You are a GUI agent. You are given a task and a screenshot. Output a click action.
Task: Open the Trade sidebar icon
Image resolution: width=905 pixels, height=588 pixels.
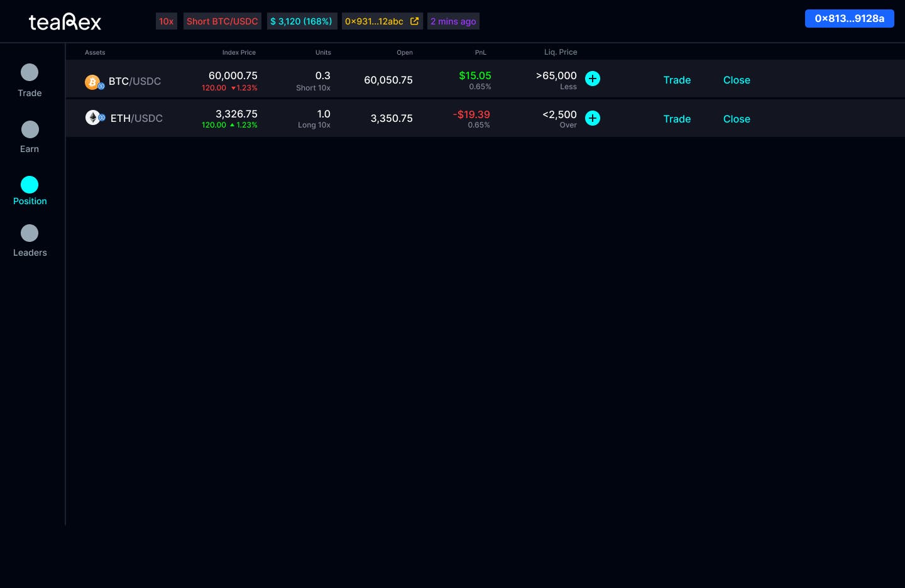click(30, 72)
